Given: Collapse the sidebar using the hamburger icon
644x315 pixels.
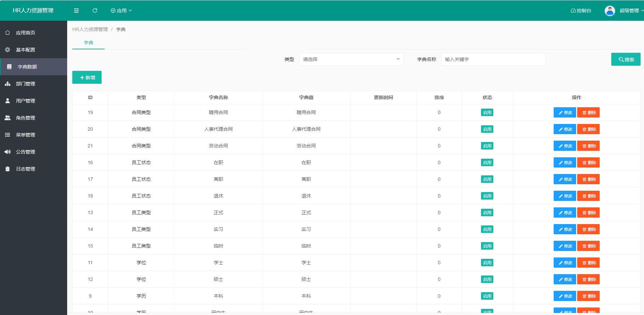Looking at the screenshot, I should [76, 11].
